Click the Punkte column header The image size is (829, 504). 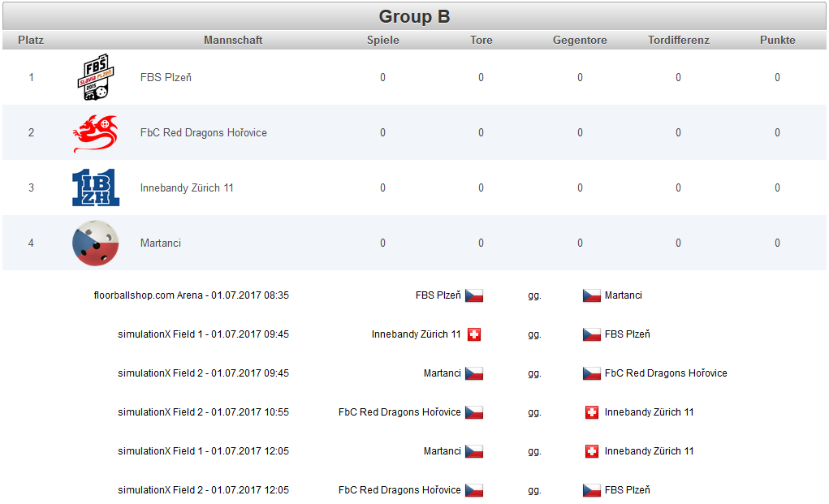(x=777, y=40)
